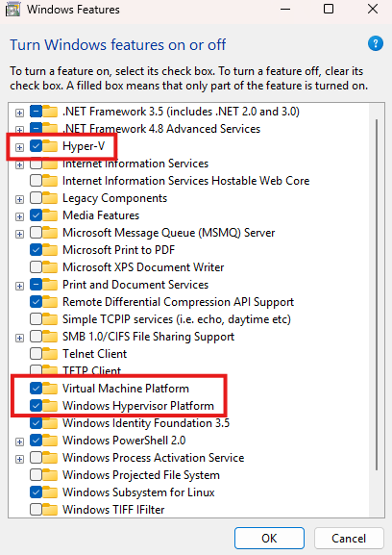Expand Windows Process Activation Service node
392x555 pixels.
coord(19,459)
